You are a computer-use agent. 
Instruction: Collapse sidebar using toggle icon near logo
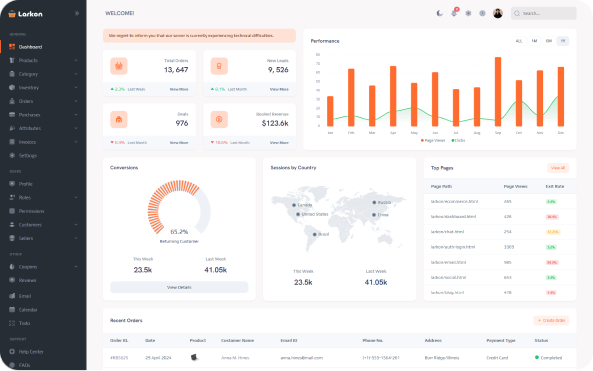point(77,13)
